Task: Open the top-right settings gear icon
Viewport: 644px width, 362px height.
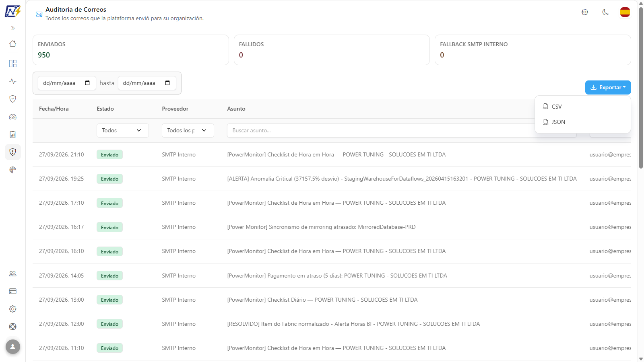Action: click(x=585, y=12)
